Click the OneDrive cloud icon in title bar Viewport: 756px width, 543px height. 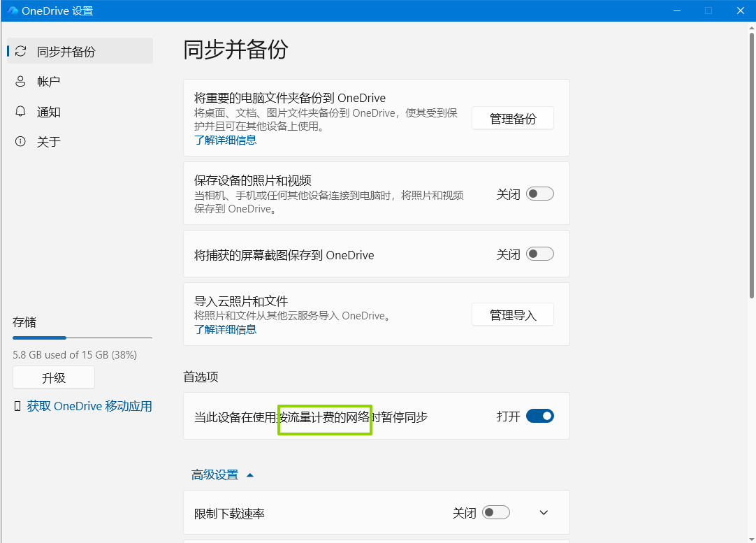[x=13, y=10]
